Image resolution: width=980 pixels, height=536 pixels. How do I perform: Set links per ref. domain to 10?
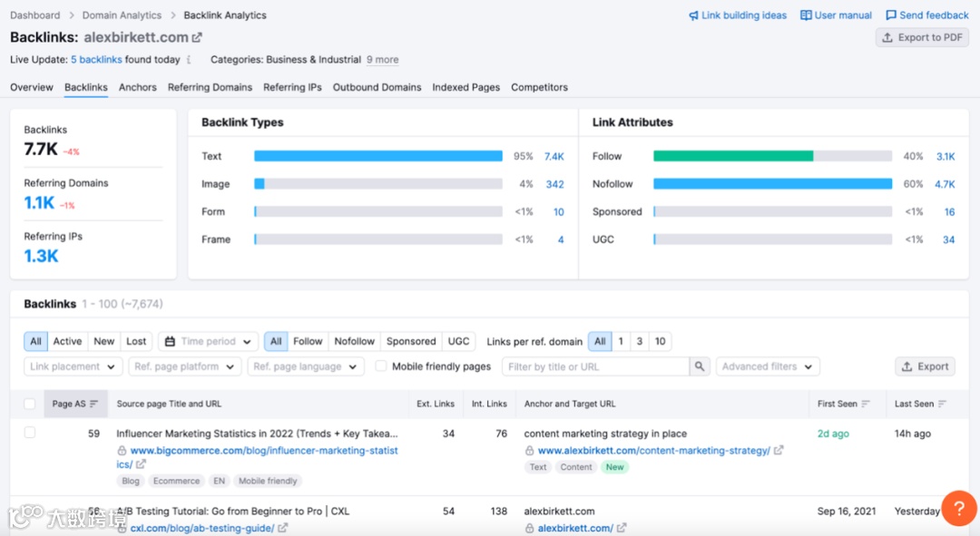660,342
